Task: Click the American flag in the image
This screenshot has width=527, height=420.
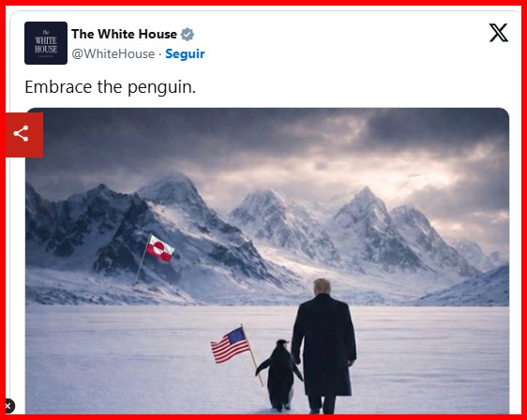Action: pos(230,345)
